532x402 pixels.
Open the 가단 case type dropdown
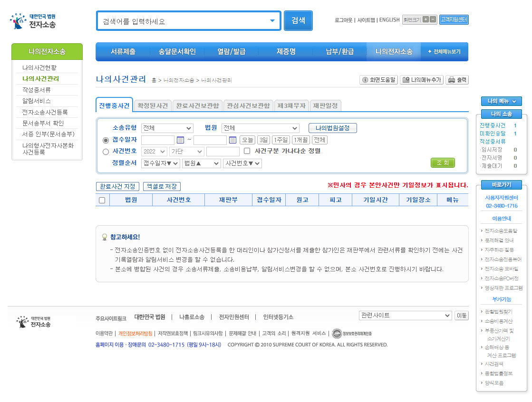[187, 151]
